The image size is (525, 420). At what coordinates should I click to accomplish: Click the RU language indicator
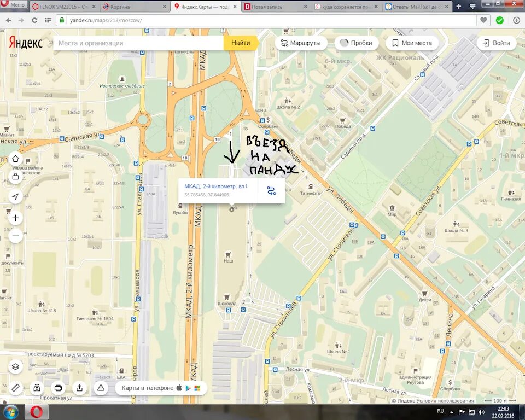(x=440, y=411)
